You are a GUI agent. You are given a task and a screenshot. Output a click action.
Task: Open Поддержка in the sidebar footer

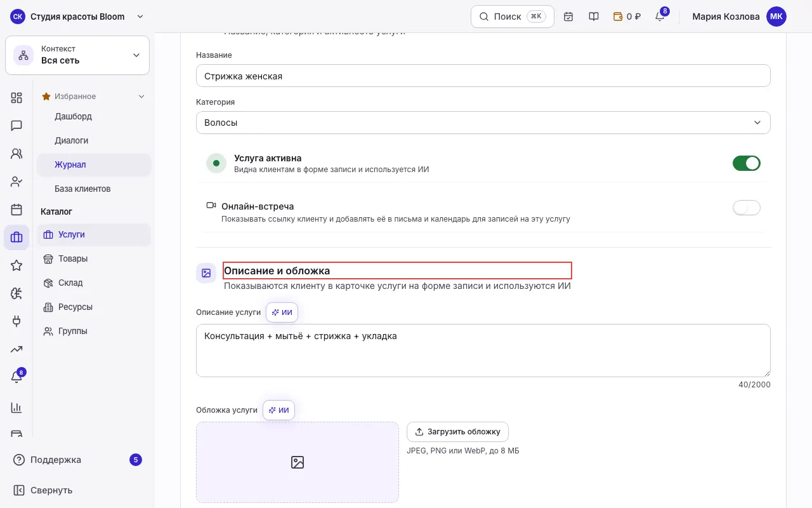click(x=77, y=460)
